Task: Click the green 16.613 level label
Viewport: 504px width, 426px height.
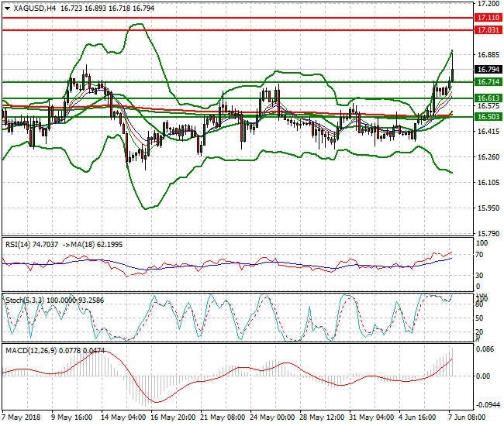Action: tap(487, 98)
